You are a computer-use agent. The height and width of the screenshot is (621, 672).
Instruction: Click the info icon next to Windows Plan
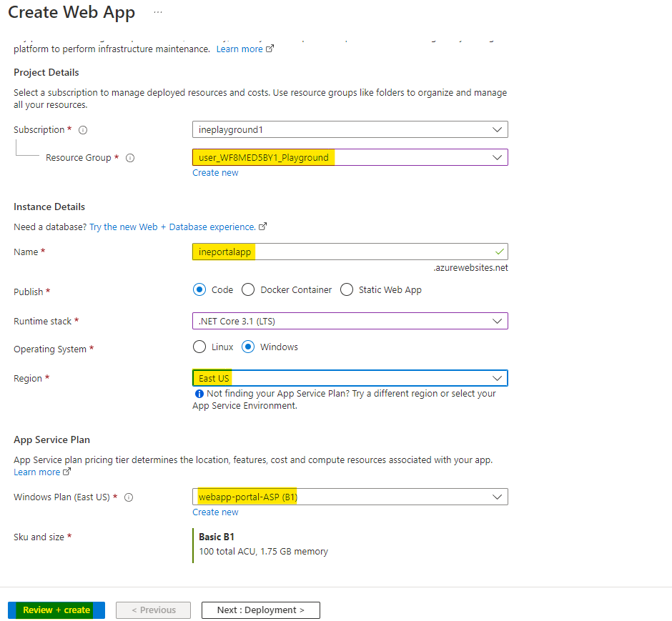129,497
